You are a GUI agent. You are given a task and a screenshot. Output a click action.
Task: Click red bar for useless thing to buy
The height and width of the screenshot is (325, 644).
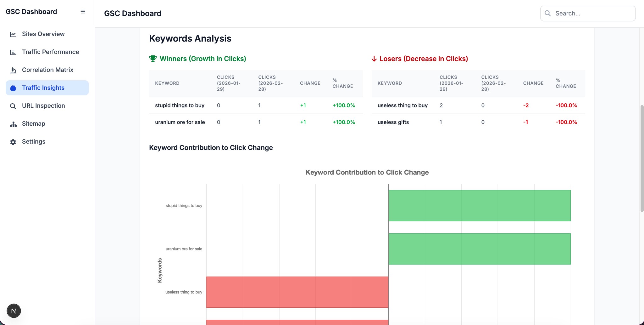(x=297, y=292)
